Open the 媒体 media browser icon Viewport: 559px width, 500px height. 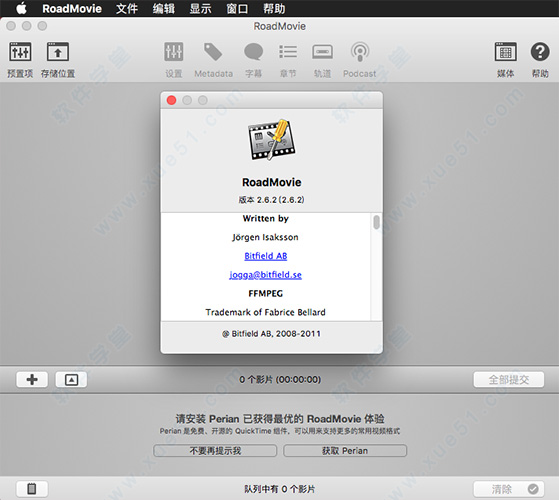(x=506, y=52)
